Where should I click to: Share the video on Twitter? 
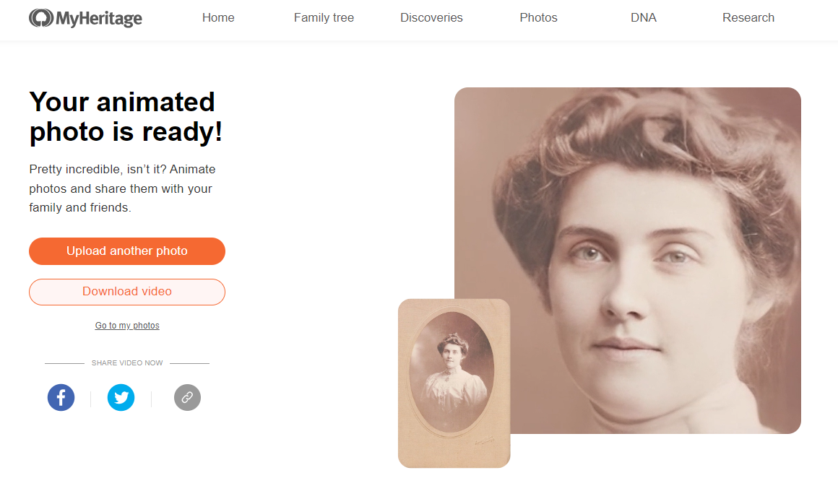coord(121,397)
